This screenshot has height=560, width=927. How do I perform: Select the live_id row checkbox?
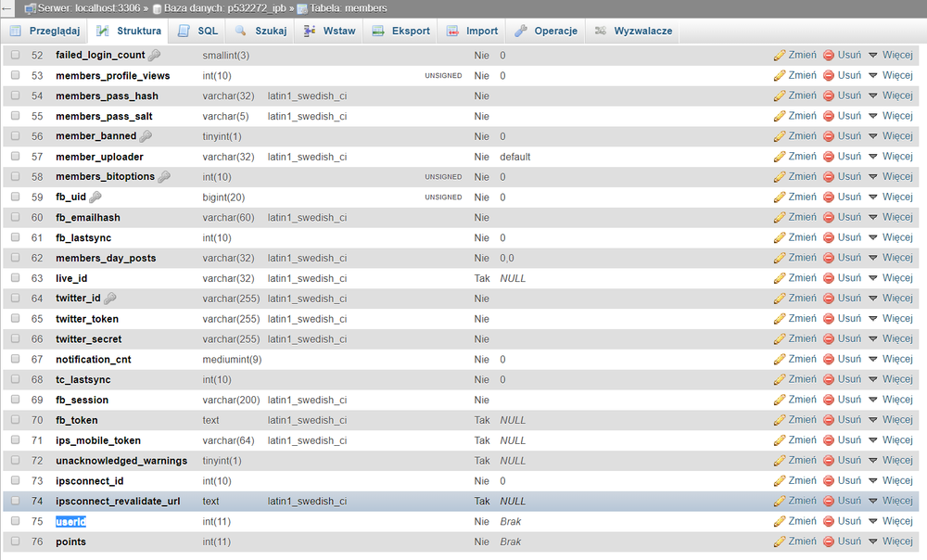click(16, 278)
